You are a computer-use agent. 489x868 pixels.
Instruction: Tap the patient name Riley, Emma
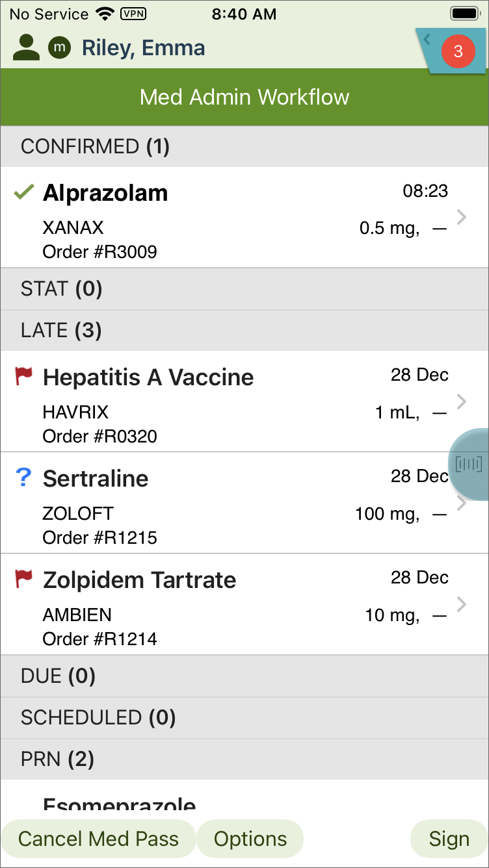(143, 47)
